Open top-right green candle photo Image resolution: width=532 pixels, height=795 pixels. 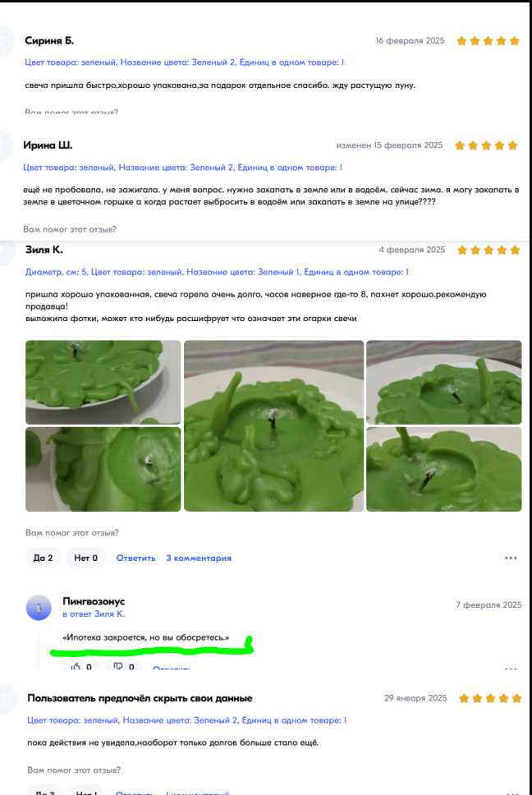click(444, 382)
